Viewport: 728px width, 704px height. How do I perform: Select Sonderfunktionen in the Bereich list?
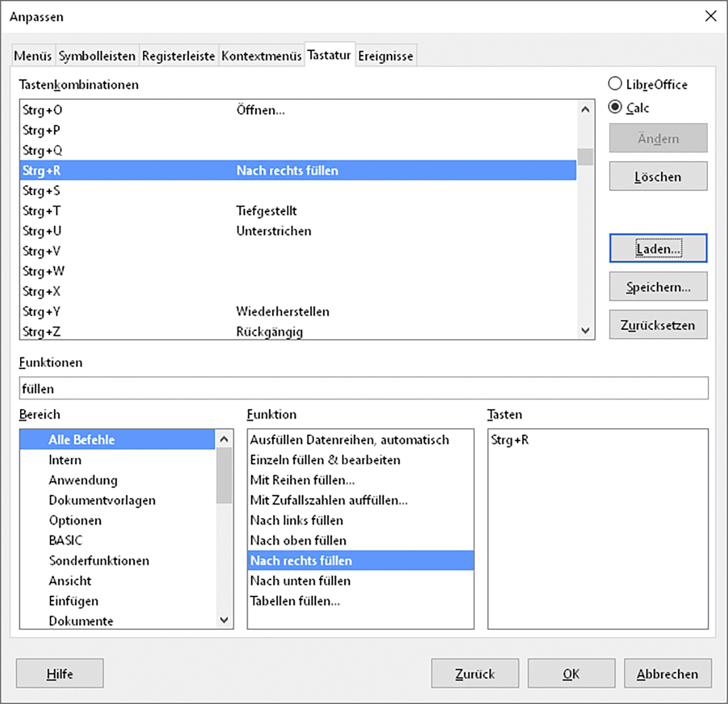click(x=118, y=560)
